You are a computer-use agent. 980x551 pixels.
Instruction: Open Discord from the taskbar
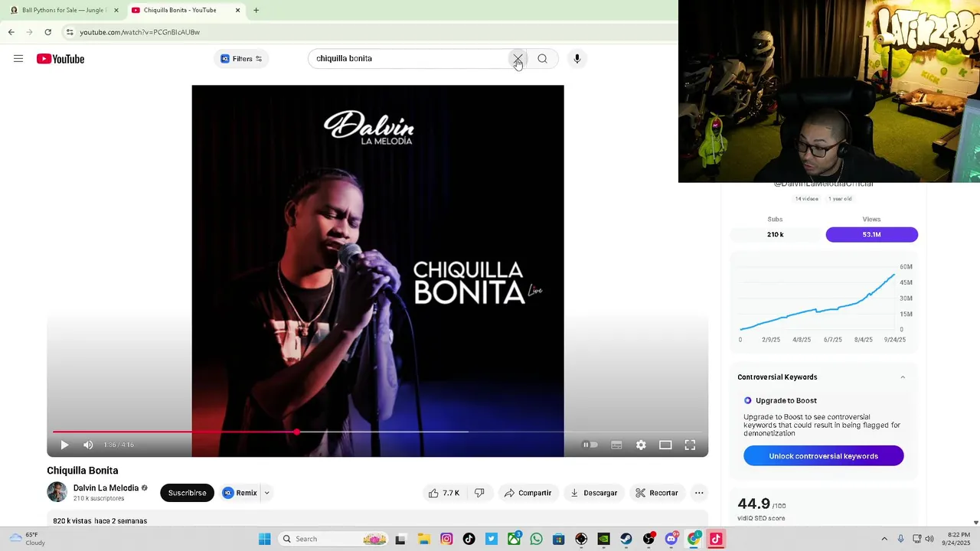click(x=671, y=539)
